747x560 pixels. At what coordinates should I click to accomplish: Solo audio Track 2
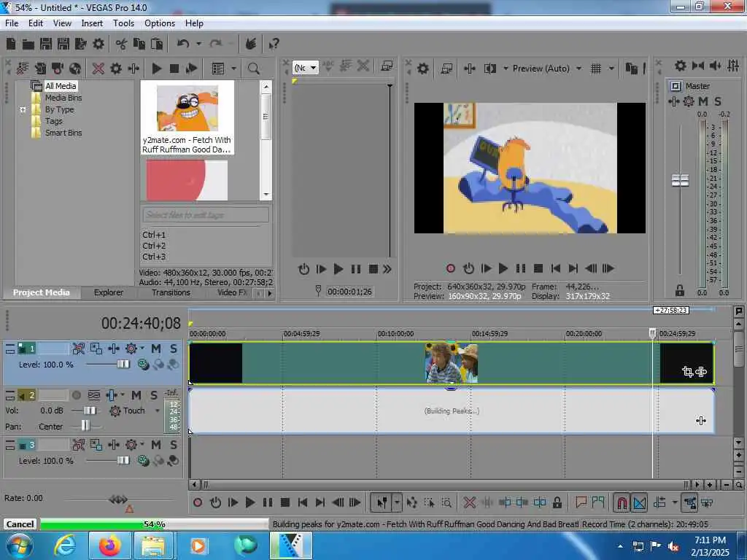tap(153, 395)
